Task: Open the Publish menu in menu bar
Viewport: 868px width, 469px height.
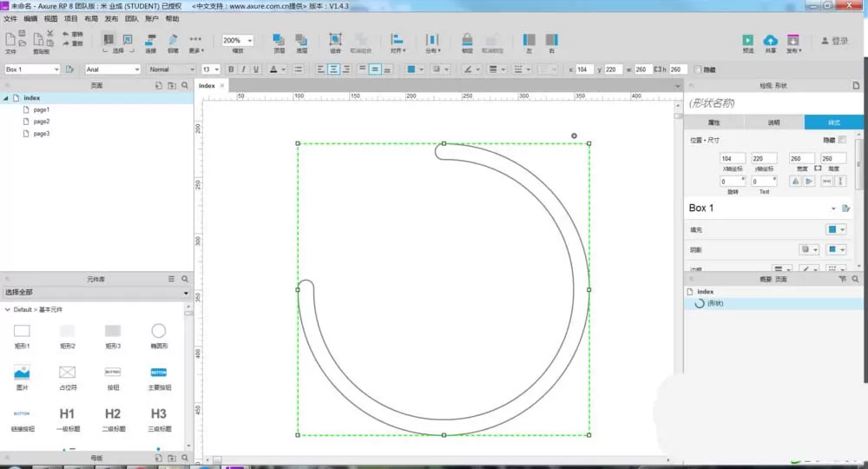Action: (111, 19)
